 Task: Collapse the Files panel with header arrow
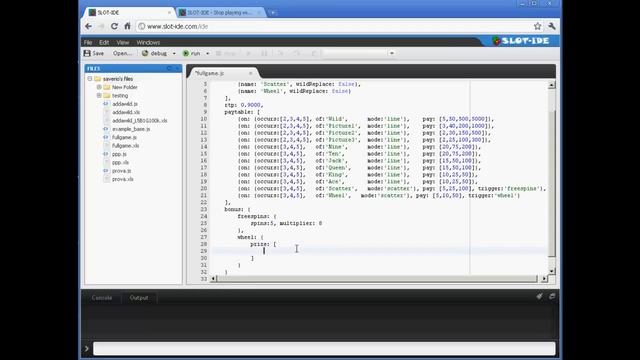(177, 69)
